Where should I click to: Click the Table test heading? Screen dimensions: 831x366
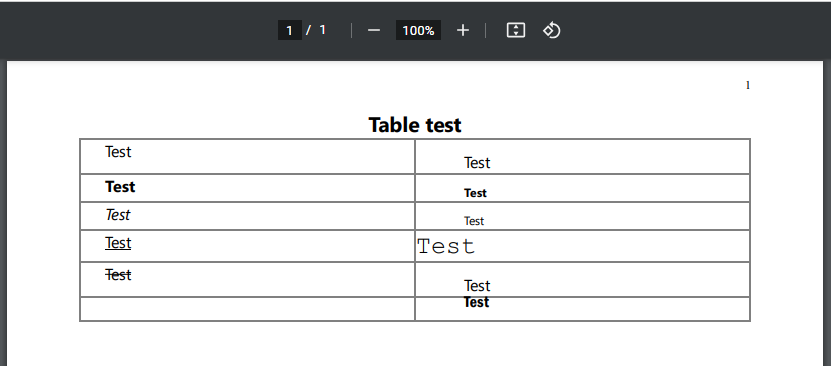pos(415,125)
